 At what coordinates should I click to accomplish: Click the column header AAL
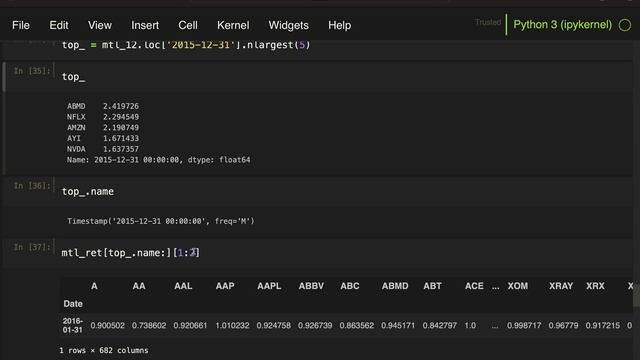point(183,286)
